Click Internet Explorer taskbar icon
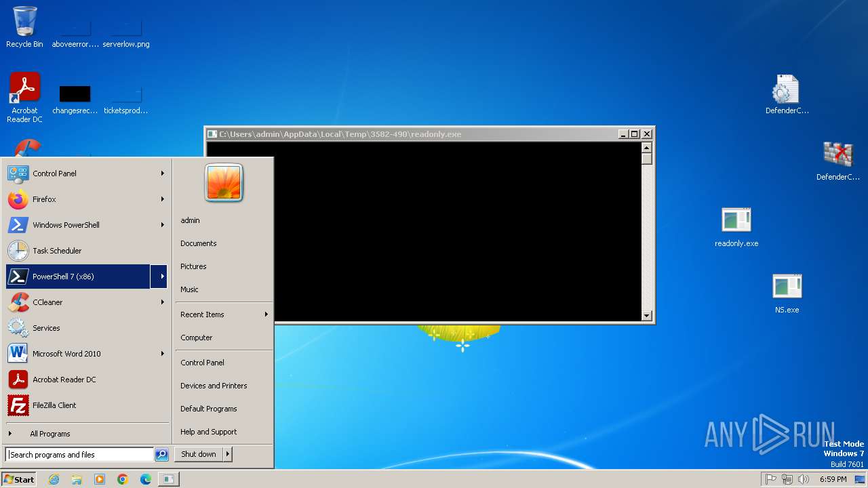 [54, 479]
